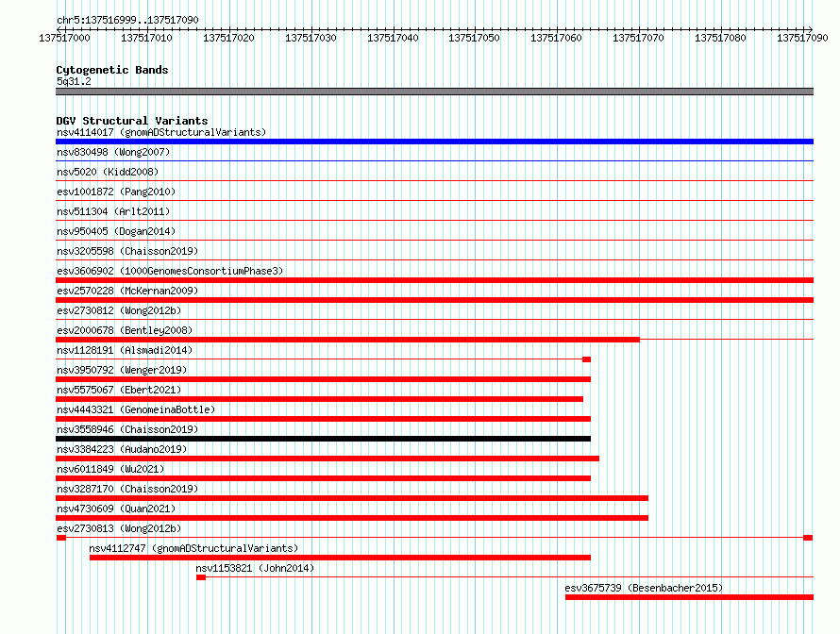This screenshot has height=634, width=840.
Task: Open nsv4730609 (Quan2021) label
Action: [x=116, y=509]
